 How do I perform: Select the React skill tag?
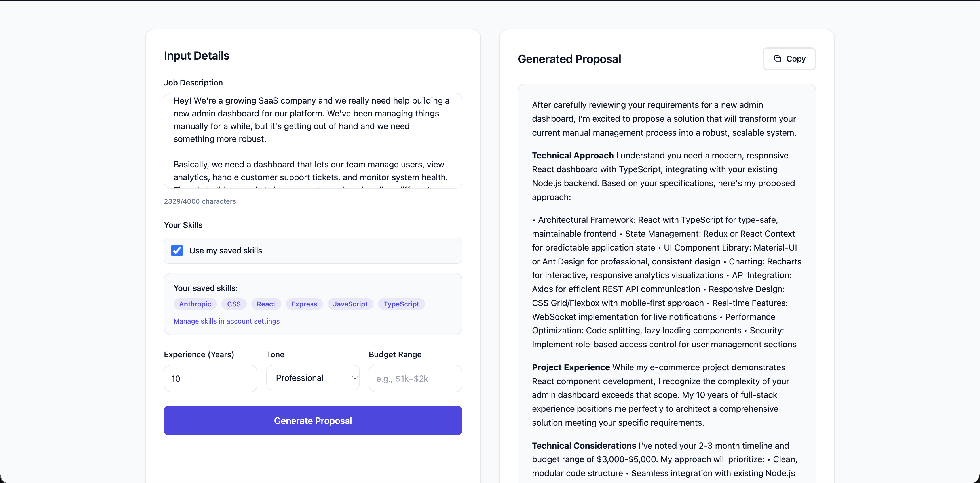click(265, 304)
